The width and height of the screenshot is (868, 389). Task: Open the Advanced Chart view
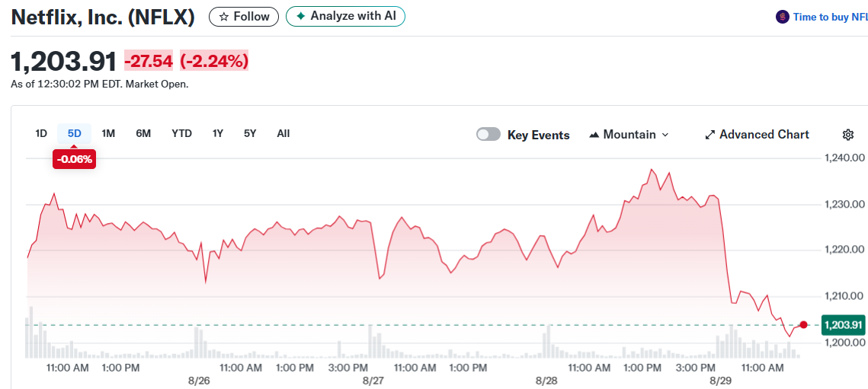pyautogui.click(x=757, y=135)
